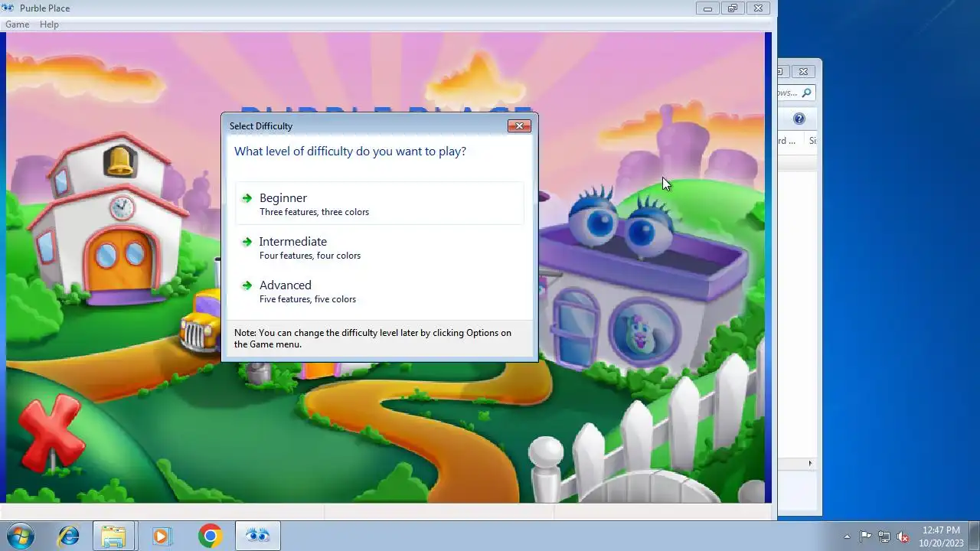Open the Game menu
Viewport: 980px width, 551px height.
17,24
